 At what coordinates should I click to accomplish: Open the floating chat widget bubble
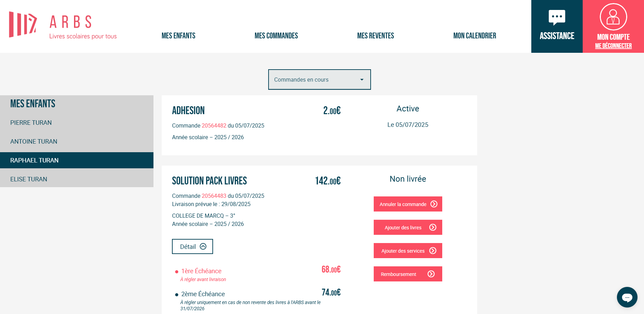(627, 297)
